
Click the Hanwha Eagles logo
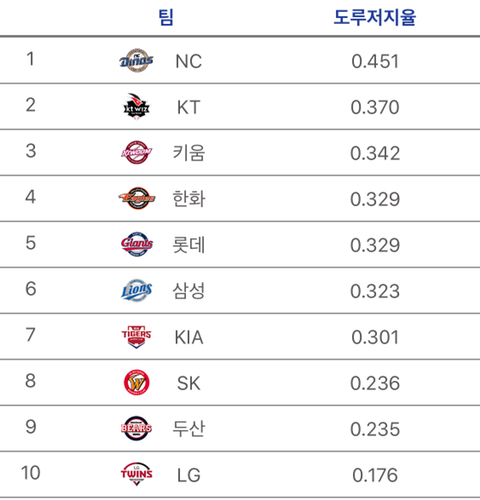[x=137, y=198]
